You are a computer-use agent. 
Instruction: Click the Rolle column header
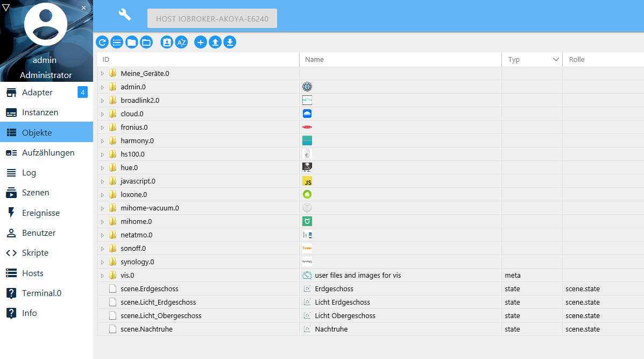(x=603, y=60)
